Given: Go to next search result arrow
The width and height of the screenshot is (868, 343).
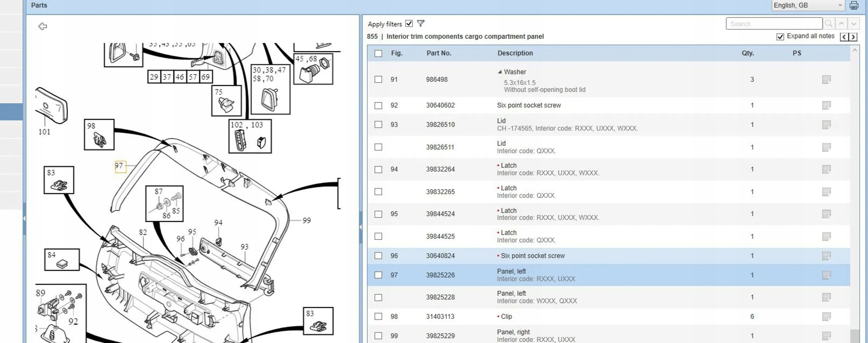Looking at the screenshot, I should 854,24.
